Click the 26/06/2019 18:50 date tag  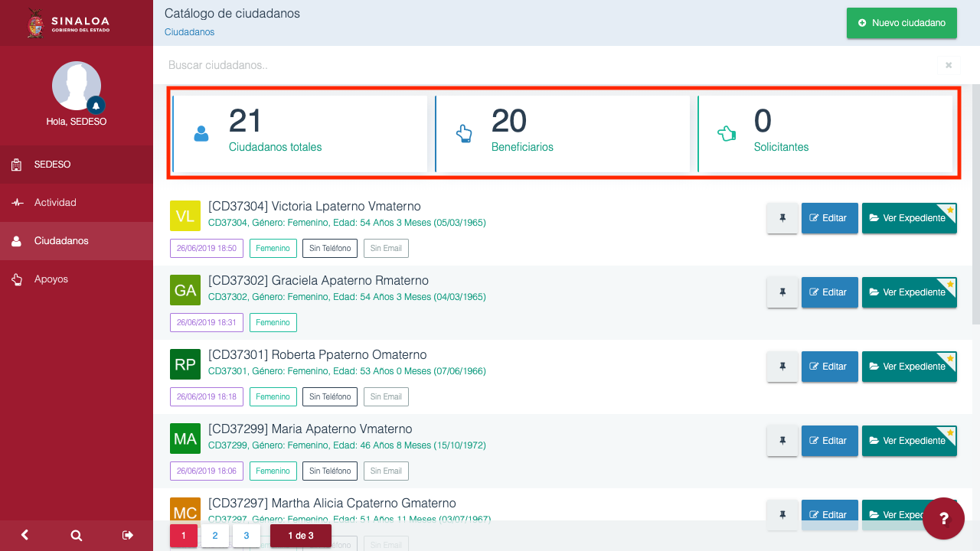click(x=207, y=248)
